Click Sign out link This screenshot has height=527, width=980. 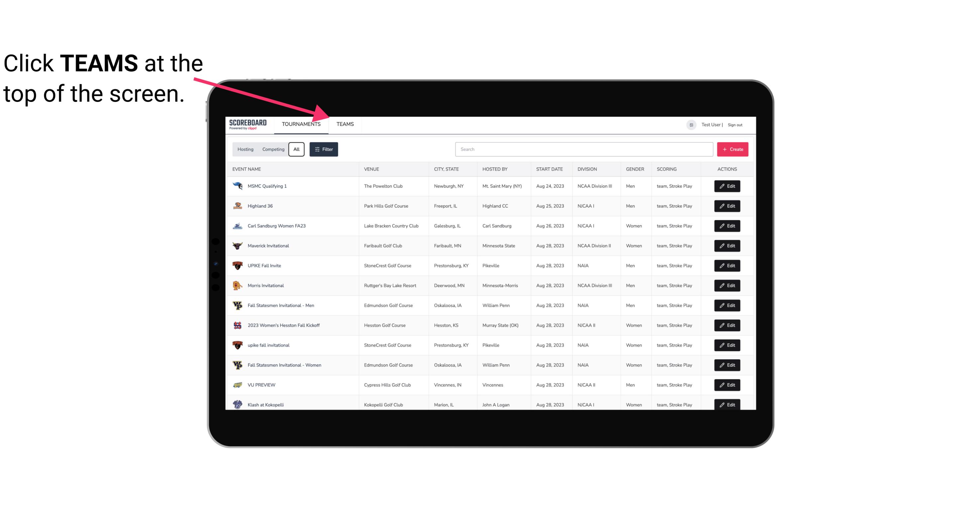coord(735,125)
